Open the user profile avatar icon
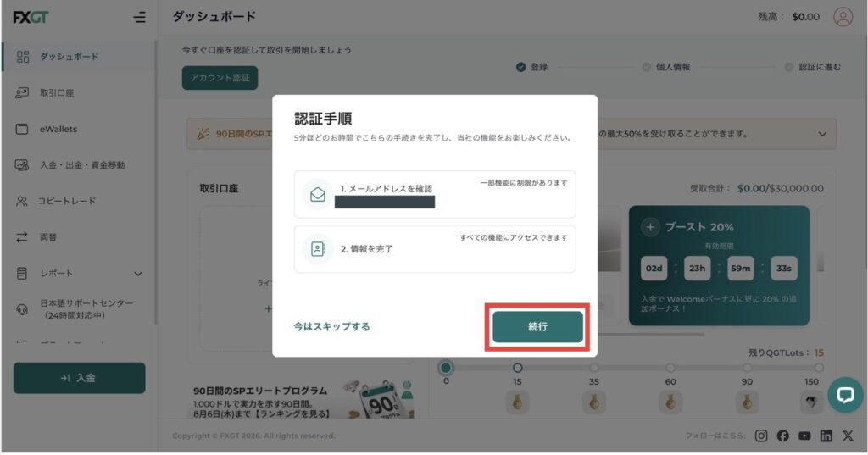This screenshot has height=455, width=868. coord(843,17)
